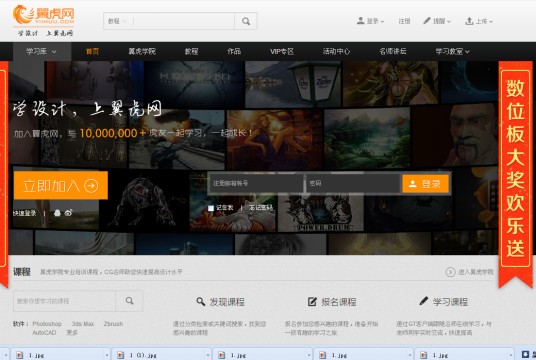Click the orange 登录 button in the login form
Image resolution: width=536 pixels, height=360 pixels.
(425, 184)
